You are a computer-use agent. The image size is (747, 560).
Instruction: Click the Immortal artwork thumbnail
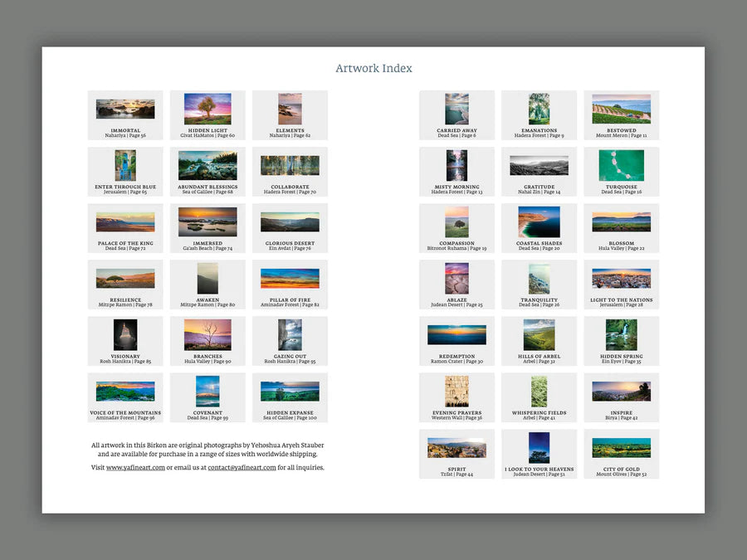125,109
